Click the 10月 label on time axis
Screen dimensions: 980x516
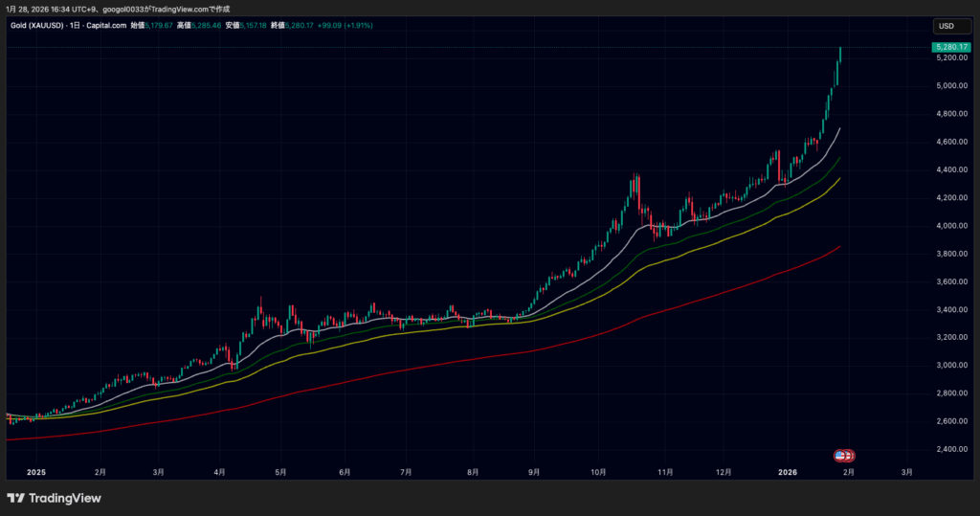[x=599, y=472]
